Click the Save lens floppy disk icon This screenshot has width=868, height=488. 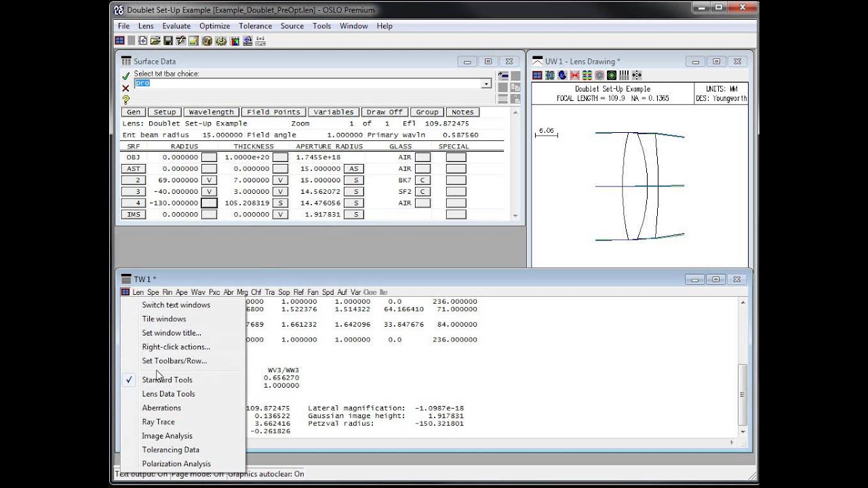coord(168,41)
